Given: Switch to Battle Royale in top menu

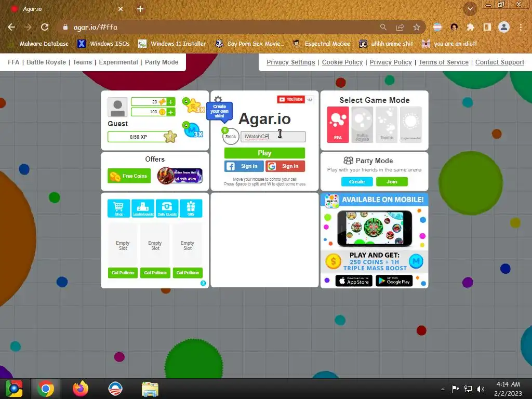Looking at the screenshot, I should pyautogui.click(x=46, y=62).
